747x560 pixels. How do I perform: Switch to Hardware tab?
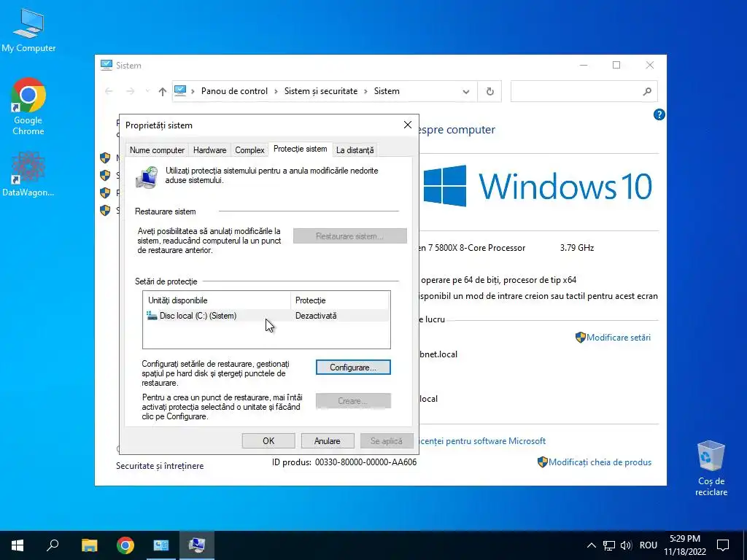tap(209, 150)
